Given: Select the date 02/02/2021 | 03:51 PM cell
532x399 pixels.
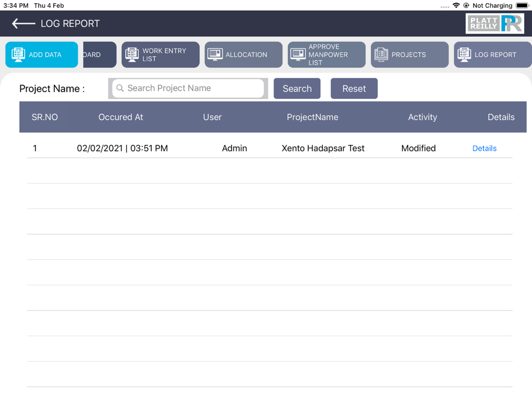Looking at the screenshot, I should 122,148.
